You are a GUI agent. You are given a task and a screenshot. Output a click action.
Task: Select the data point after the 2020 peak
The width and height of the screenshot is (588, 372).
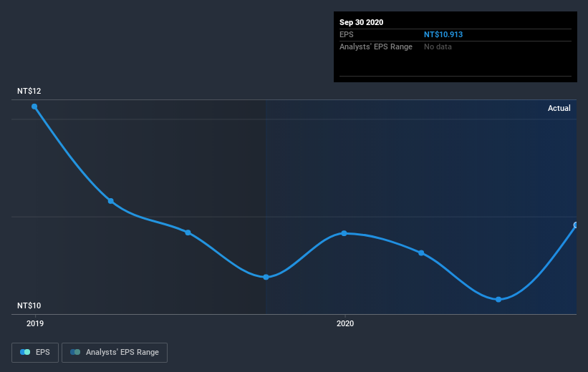(x=421, y=253)
